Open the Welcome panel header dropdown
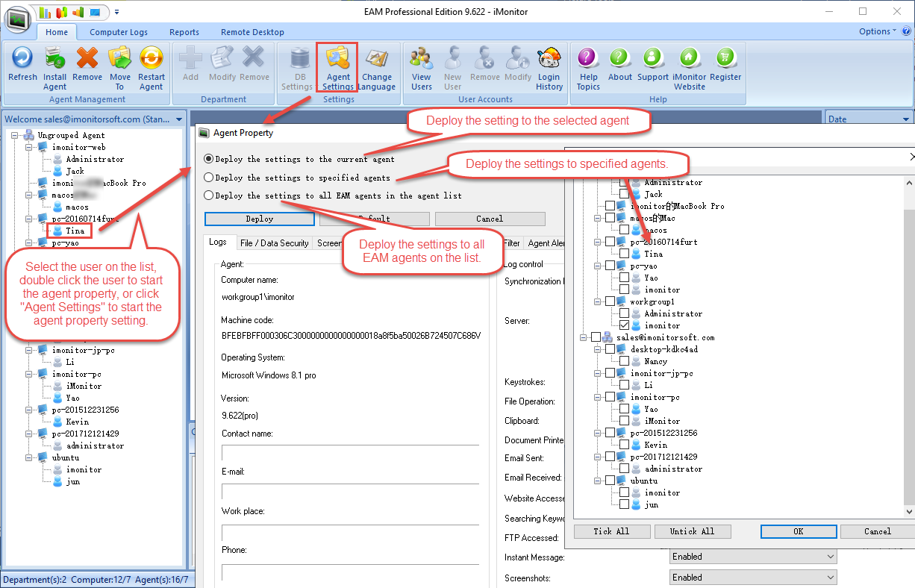The image size is (915, 588). coord(178,119)
